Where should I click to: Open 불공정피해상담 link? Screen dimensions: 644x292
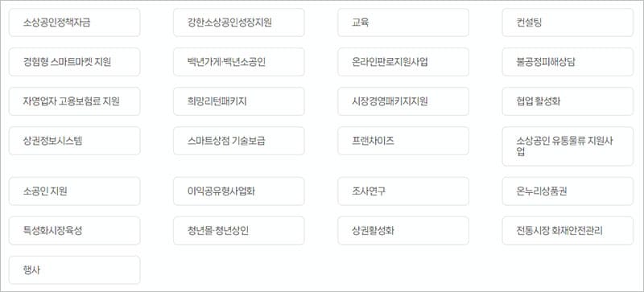[568, 62]
